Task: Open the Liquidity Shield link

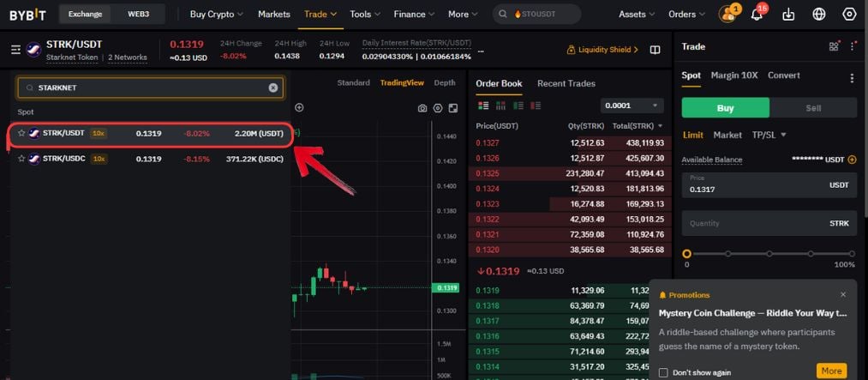Action: click(x=602, y=50)
